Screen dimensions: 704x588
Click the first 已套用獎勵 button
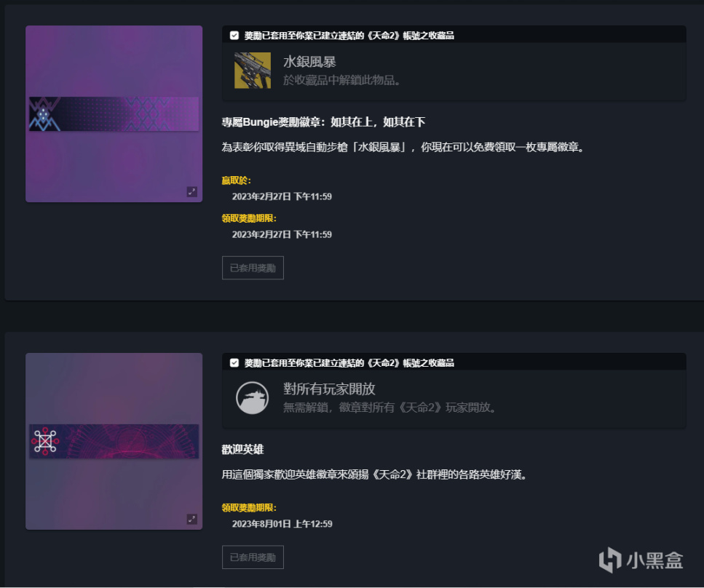click(253, 268)
